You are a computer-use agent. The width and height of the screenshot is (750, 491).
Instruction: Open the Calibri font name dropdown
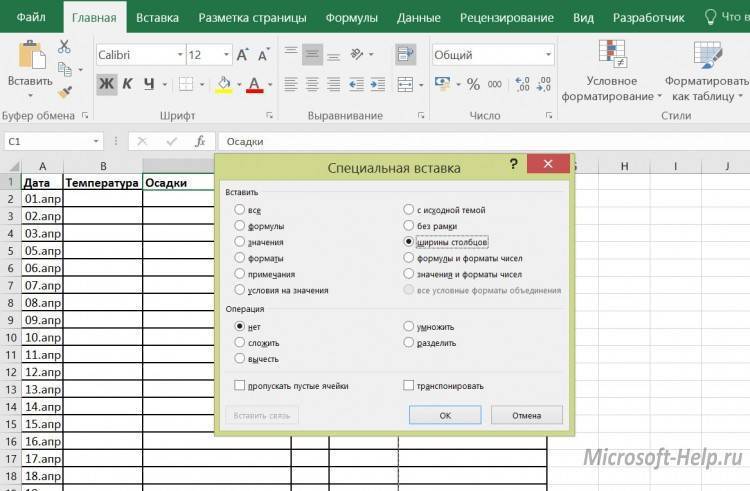pyautogui.click(x=179, y=55)
